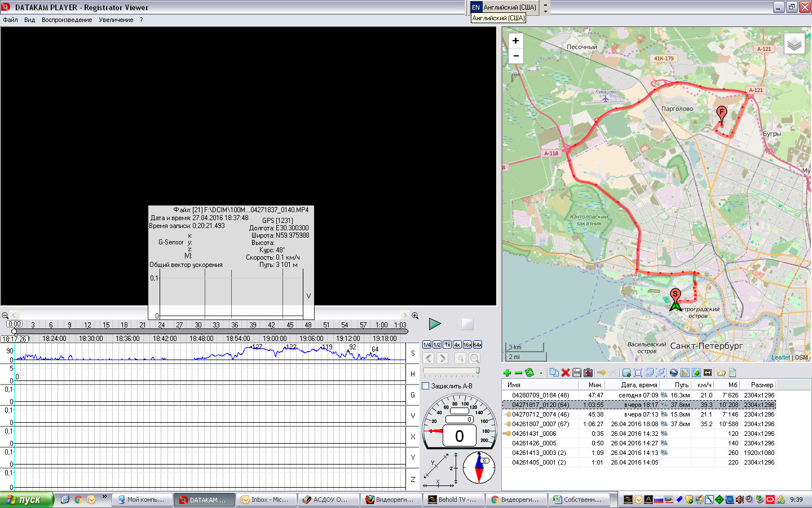The height and width of the screenshot is (508, 812).
Task: Open the map layers selector
Action: pyautogui.click(x=794, y=43)
